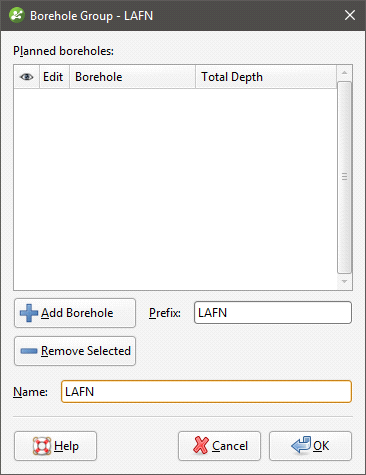Image resolution: width=366 pixels, height=475 pixels.
Task: Open the Help button
Action: point(55,446)
